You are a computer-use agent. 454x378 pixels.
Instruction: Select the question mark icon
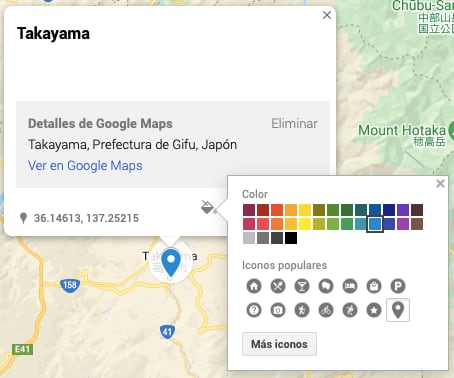(x=254, y=310)
